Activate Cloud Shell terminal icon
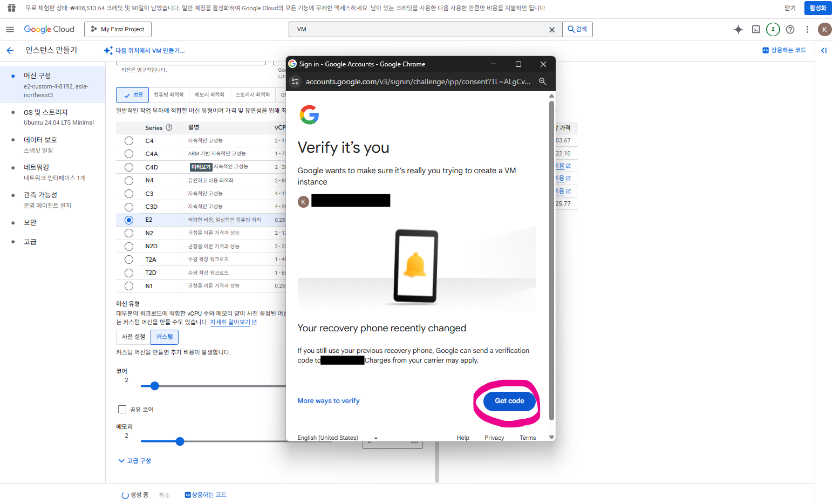This screenshot has height=504, width=833. [x=756, y=29]
